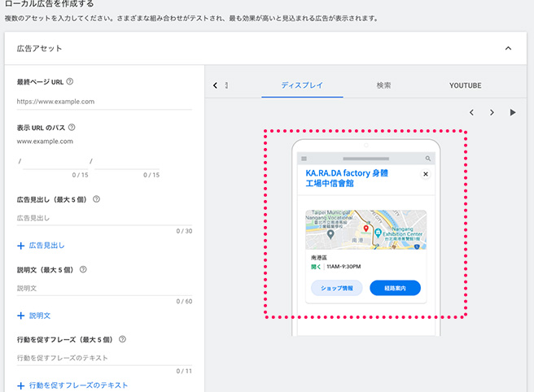Screen dimensions: 534x392
Task: Click the 広告アセット section title
Action: point(40,48)
